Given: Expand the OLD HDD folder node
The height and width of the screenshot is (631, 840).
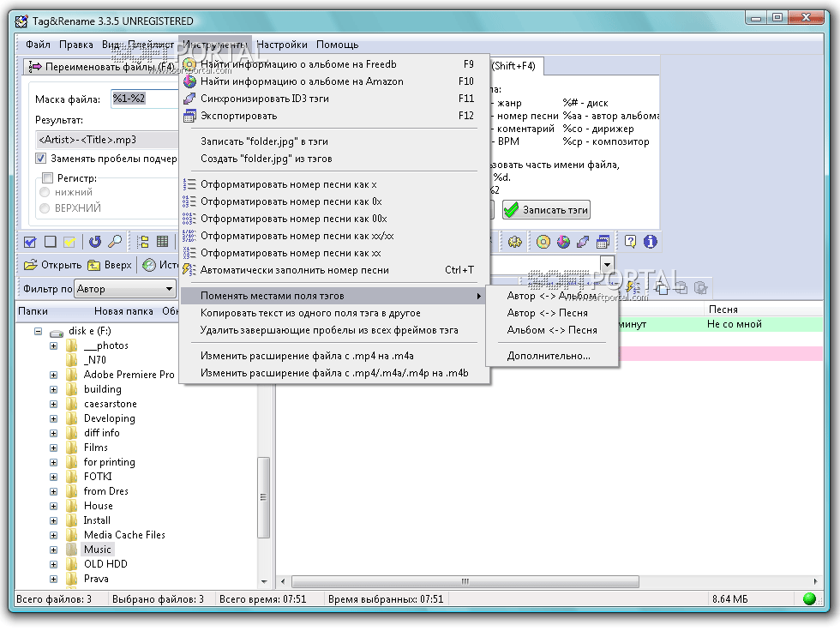Looking at the screenshot, I should [x=53, y=564].
